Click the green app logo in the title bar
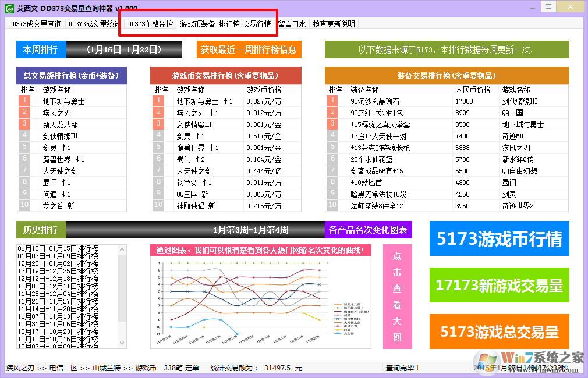 pos(8,8)
